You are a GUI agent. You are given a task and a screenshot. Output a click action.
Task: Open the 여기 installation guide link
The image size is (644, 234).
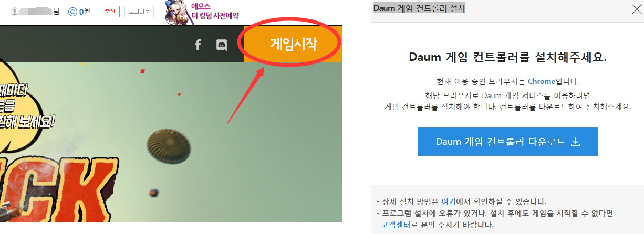[448, 201]
